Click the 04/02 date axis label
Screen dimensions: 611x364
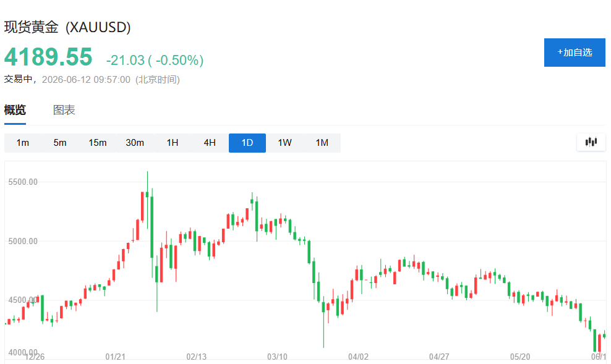coord(358,357)
